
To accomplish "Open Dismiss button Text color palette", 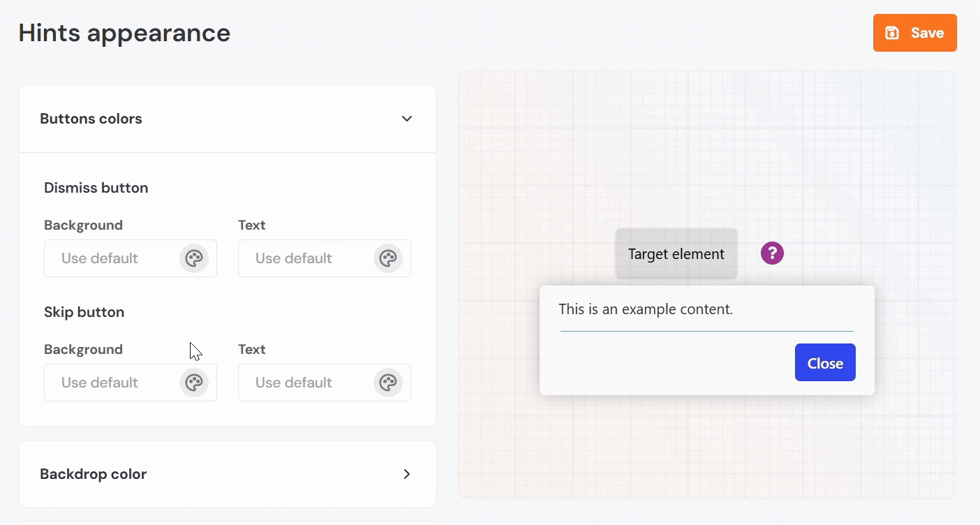I will click(x=388, y=258).
